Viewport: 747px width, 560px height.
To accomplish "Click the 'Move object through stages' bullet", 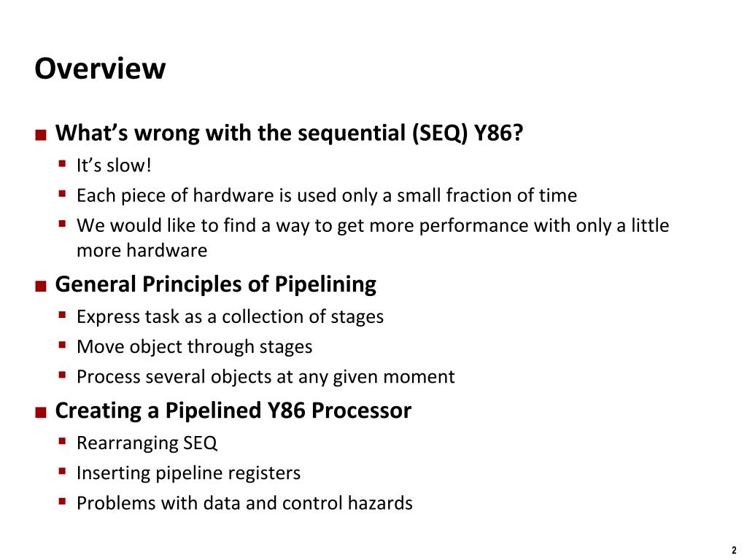I will click(194, 346).
